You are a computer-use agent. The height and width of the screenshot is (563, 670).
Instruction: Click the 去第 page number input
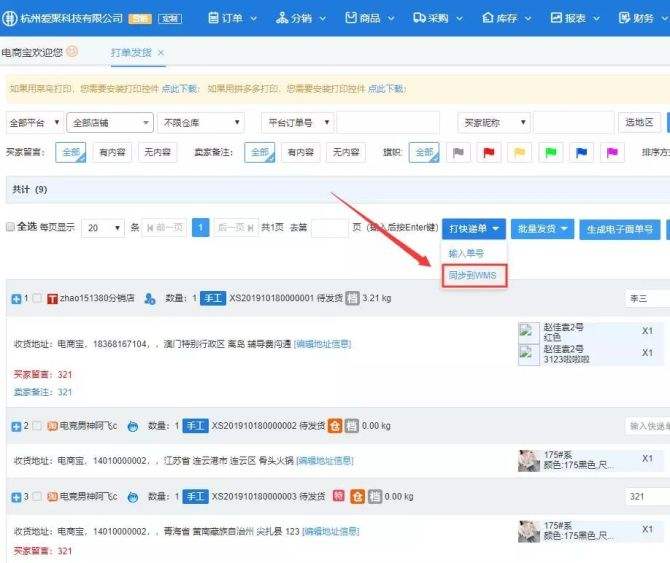tap(329, 228)
